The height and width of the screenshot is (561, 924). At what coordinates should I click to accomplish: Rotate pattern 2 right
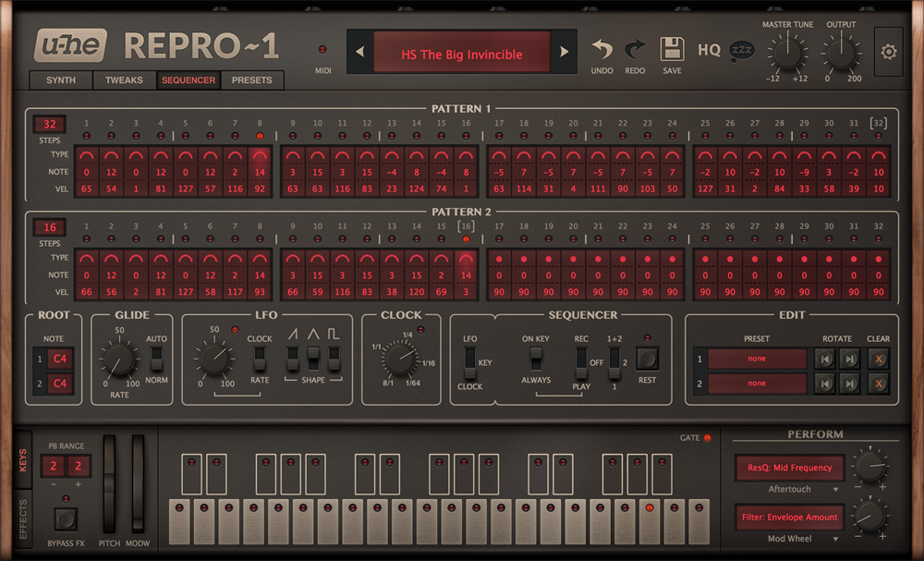click(849, 384)
